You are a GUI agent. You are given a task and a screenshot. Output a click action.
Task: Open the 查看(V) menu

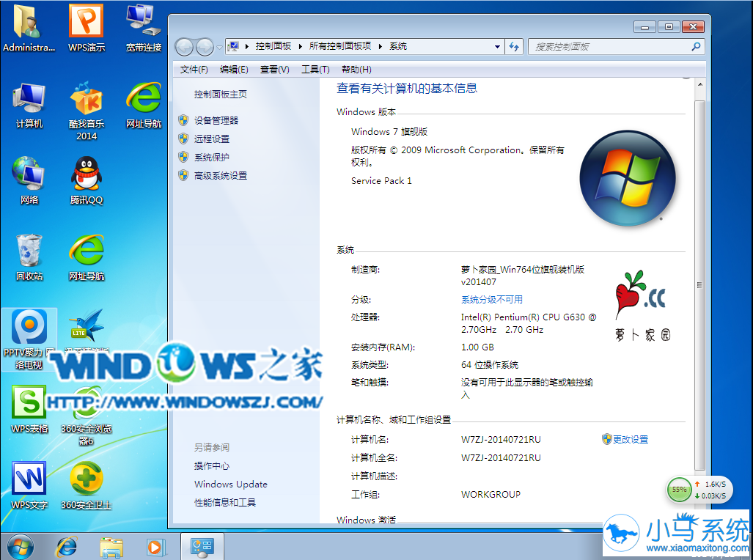(x=275, y=70)
